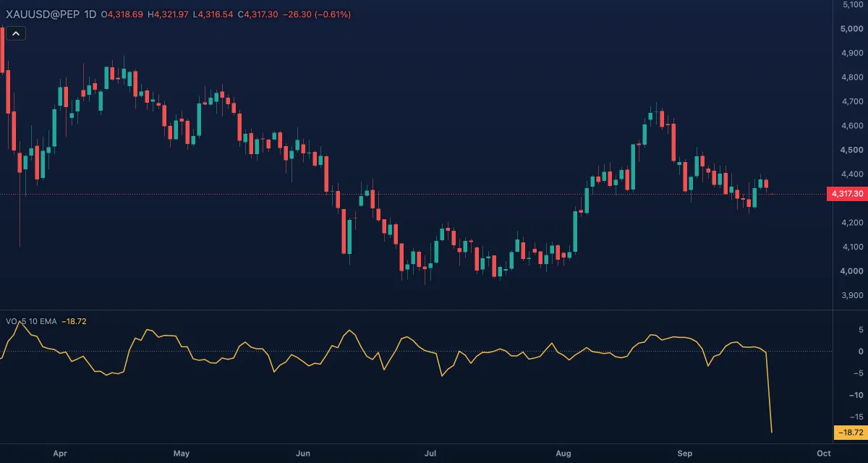Click the close value C4,317.30

pos(258,14)
